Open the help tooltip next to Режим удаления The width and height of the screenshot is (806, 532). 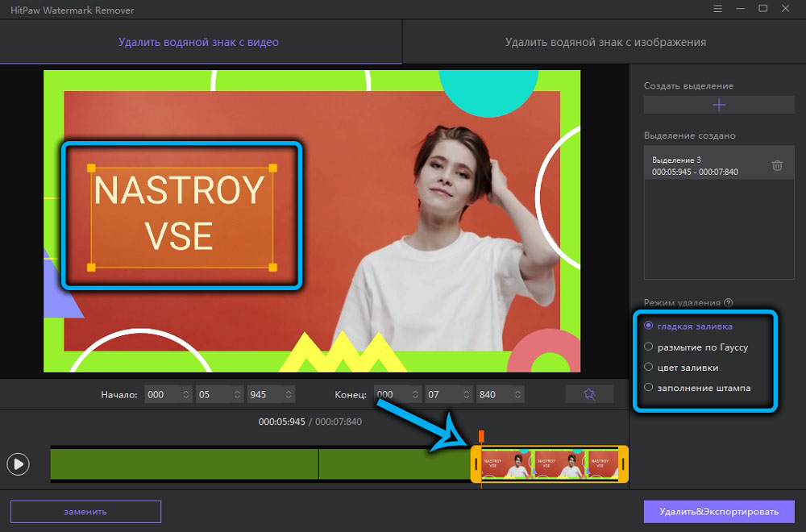(x=729, y=302)
